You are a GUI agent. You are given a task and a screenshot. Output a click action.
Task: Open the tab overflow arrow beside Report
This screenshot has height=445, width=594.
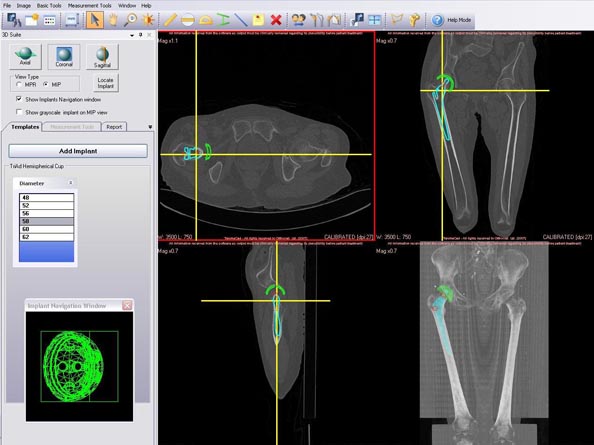click(150, 127)
